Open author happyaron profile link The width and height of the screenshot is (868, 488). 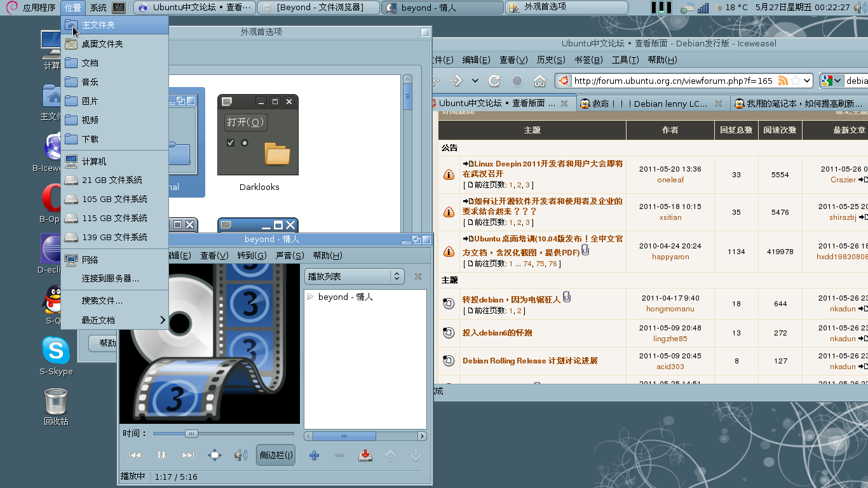[x=670, y=257]
